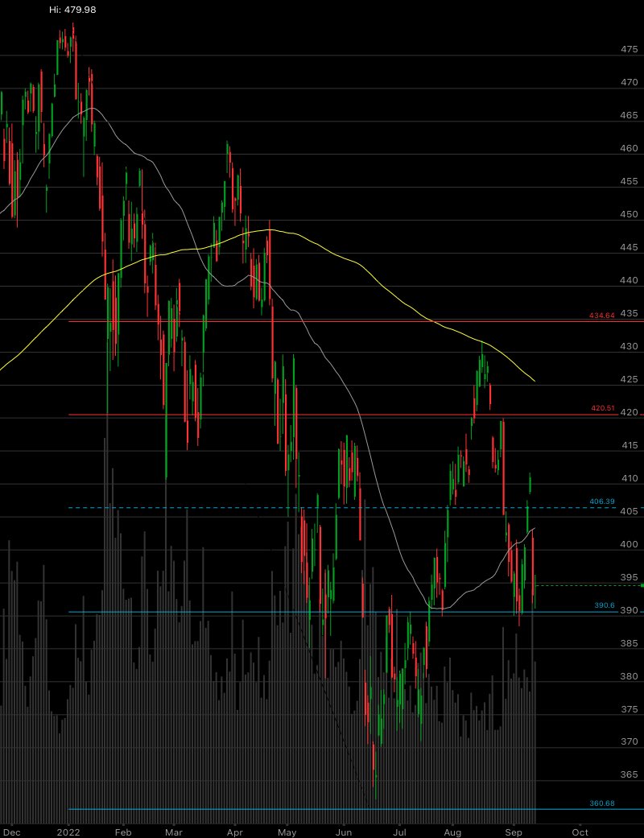Click the Oct label on time axis
The width and height of the screenshot is (644, 838).
pyautogui.click(x=580, y=832)
